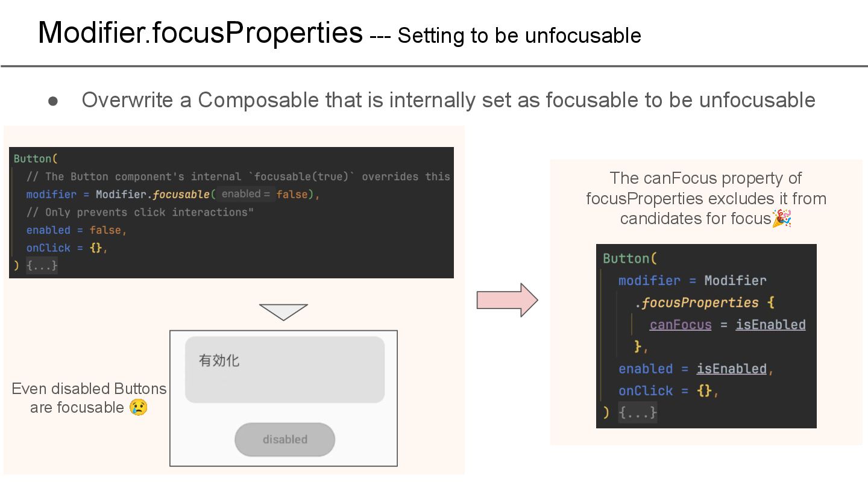Expand the folded {...} block in left code

42,265
